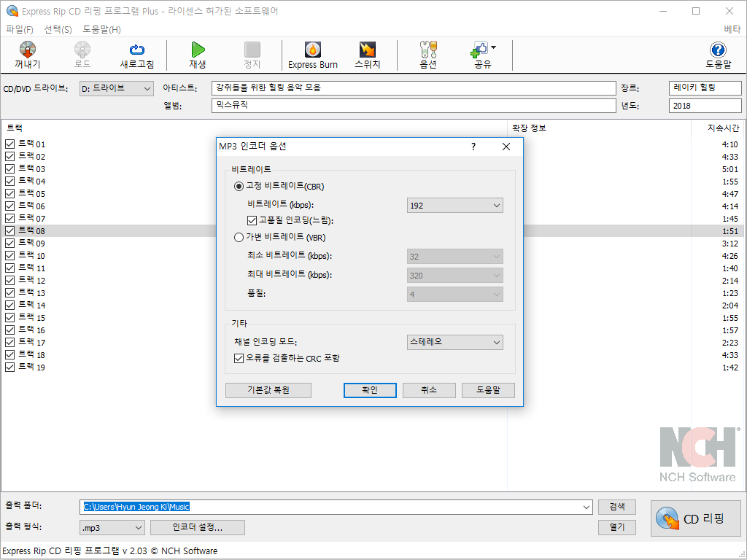The image size is (747, 560).
Task: Click Express Rip app icon in title bar
Action: (x=12, y=11)
